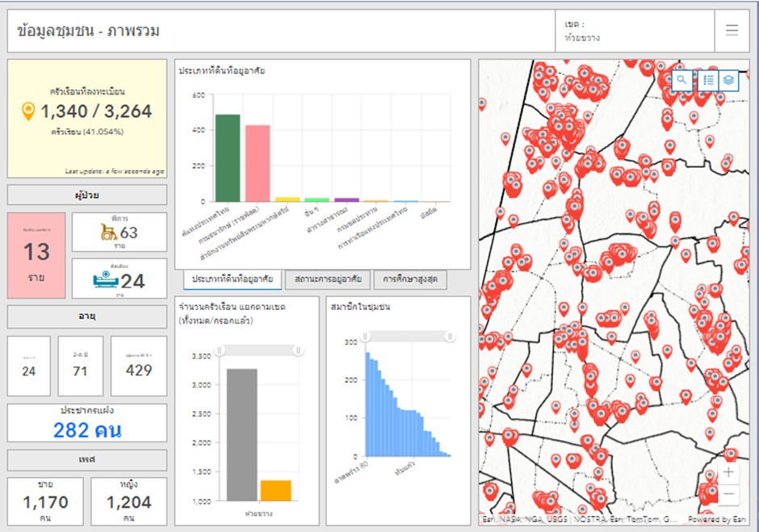Open the hamburger menu in header
Image resolution: width=759 pixels, height=532 pixels.
[732, 31]
